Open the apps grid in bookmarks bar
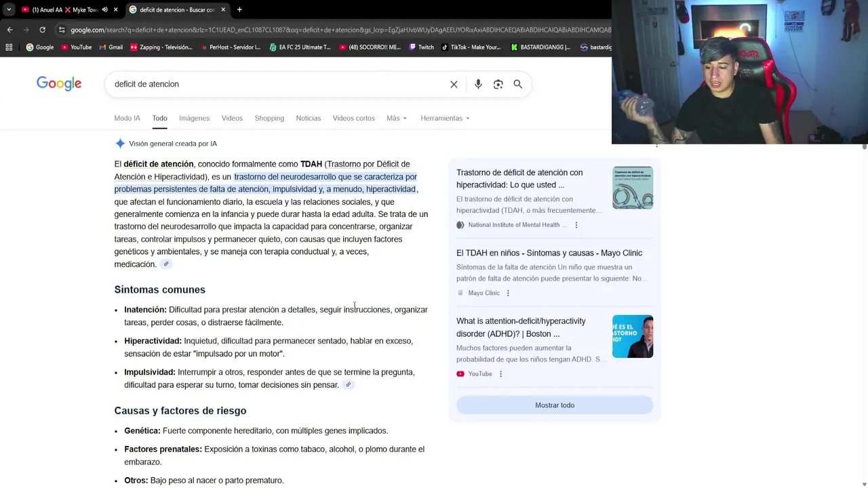Viewport: 868px width, 488px height. point(9,47)
